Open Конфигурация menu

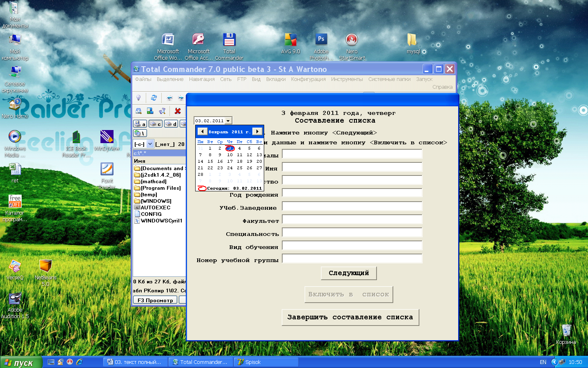308,79
